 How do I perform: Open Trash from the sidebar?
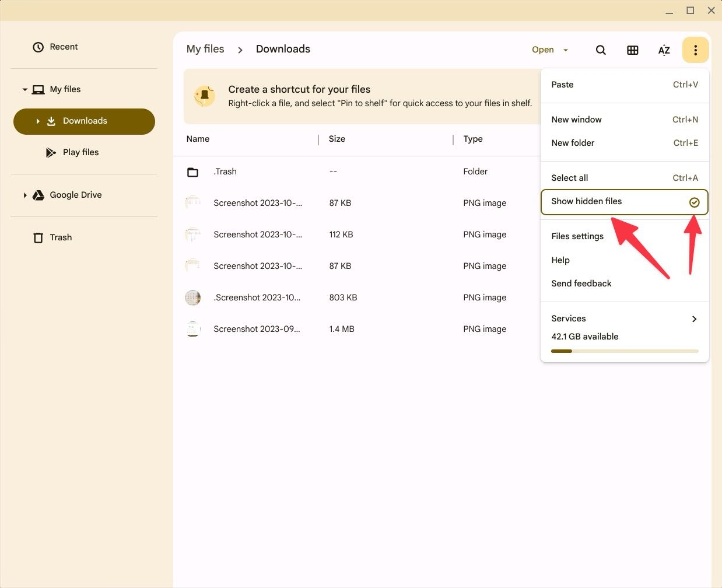click(x=60, y=237)
